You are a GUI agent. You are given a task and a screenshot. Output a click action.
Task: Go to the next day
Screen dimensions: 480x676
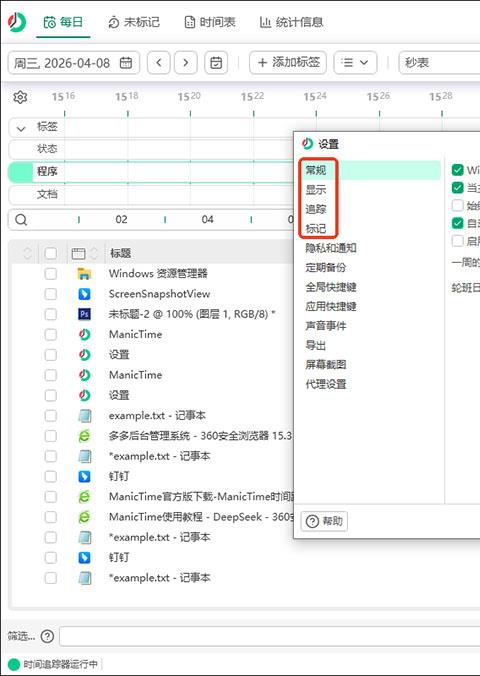(x=186, y=63)
